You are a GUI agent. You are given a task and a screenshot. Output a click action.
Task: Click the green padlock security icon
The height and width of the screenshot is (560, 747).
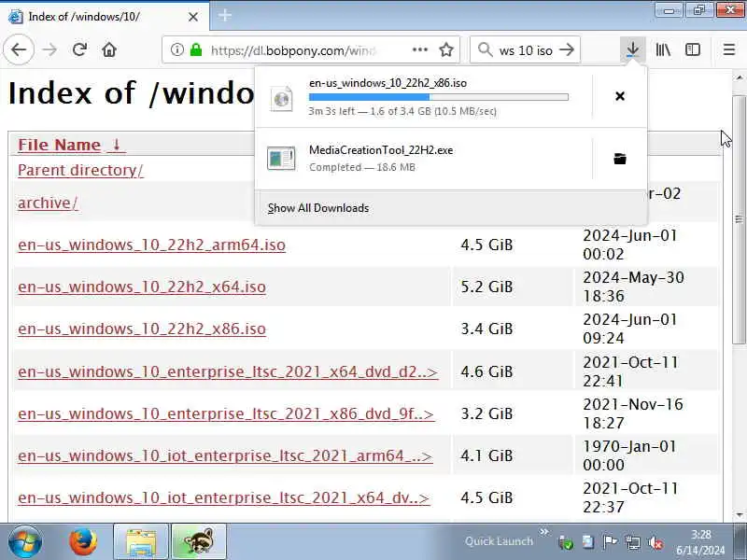coord(196,49)
